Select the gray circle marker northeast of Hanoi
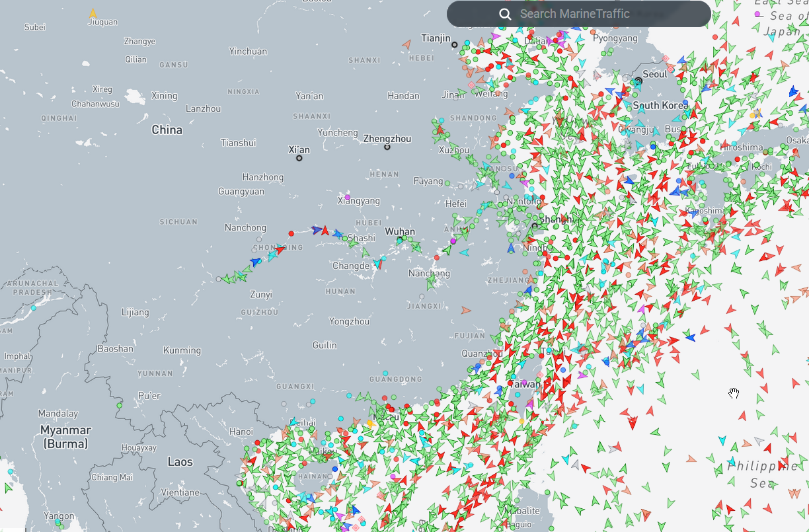This screenshot has height=532, width=809. click(284, 403)
